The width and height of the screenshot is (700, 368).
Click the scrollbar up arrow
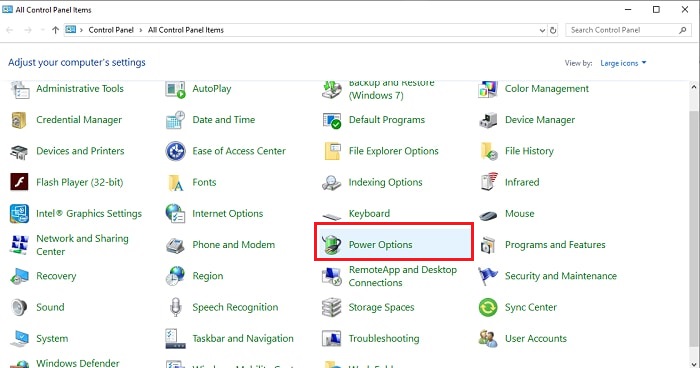(694, 87)
